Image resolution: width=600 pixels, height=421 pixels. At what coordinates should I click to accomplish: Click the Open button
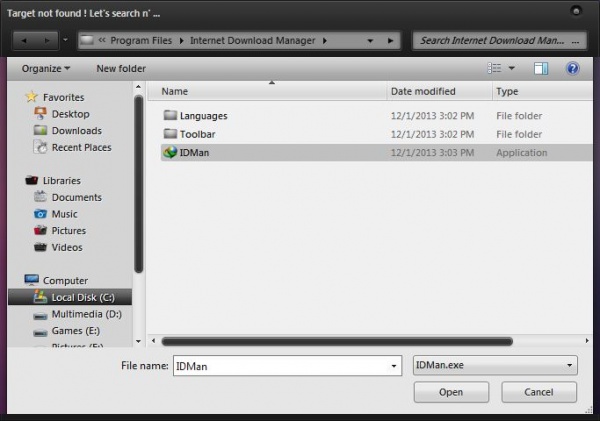[x=451, y=392]
